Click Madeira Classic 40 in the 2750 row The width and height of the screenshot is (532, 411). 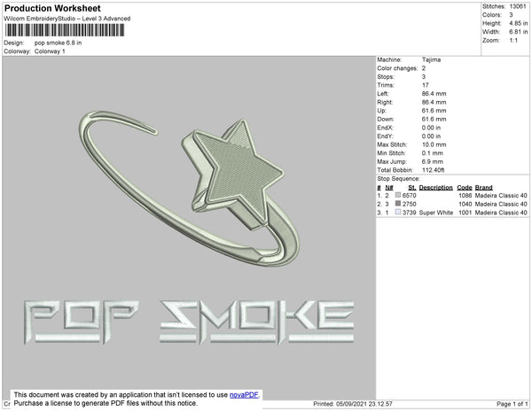pyautogui.click(x=501, y=204)
